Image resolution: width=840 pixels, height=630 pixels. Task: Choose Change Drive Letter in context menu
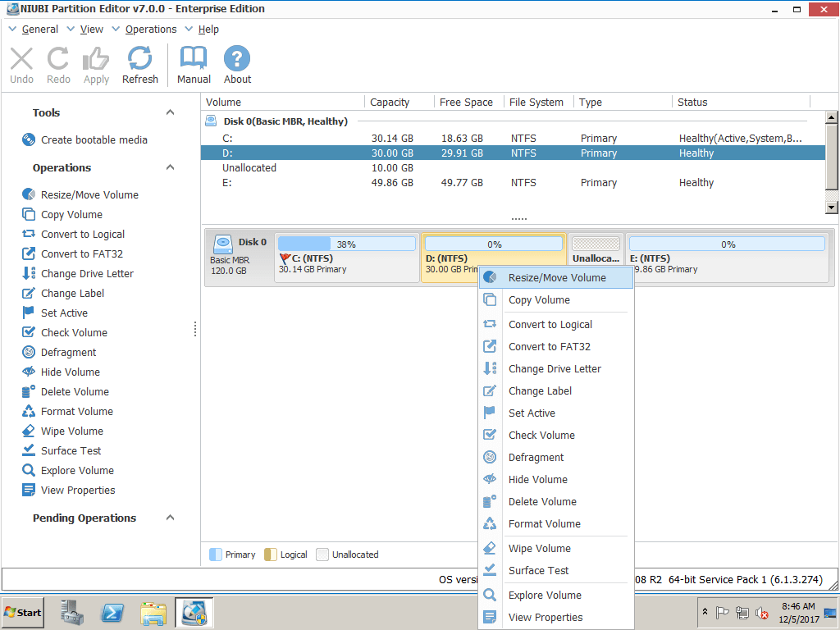click(556, 369)
